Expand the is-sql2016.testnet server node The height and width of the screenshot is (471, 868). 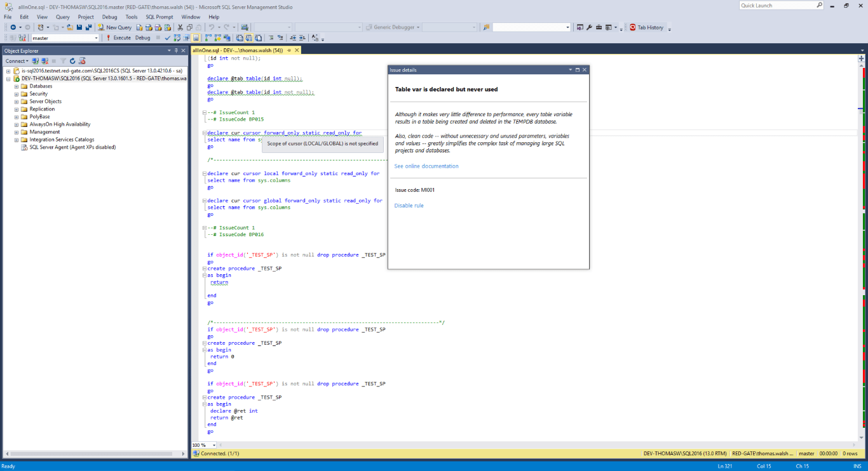click(x=8, y=71)
